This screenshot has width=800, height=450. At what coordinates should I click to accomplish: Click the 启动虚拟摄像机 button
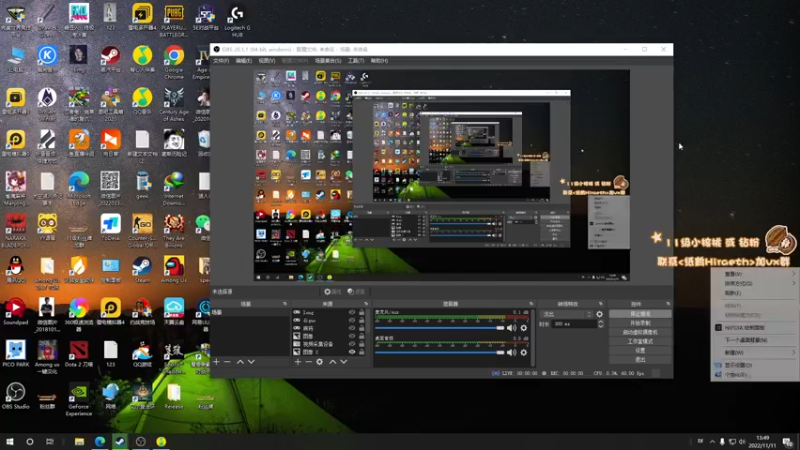click(x=640, y=332)
